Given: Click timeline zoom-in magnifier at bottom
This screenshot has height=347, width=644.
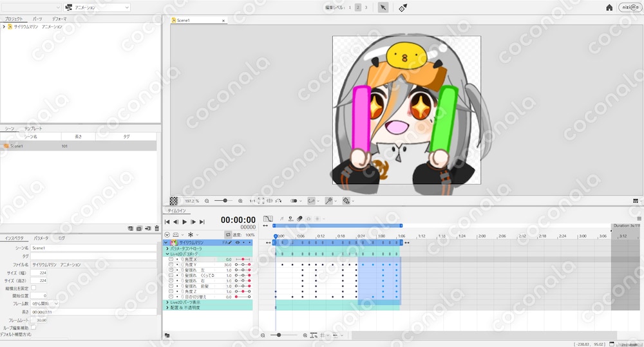Looking at the screenshot, I should pos(305,335).
